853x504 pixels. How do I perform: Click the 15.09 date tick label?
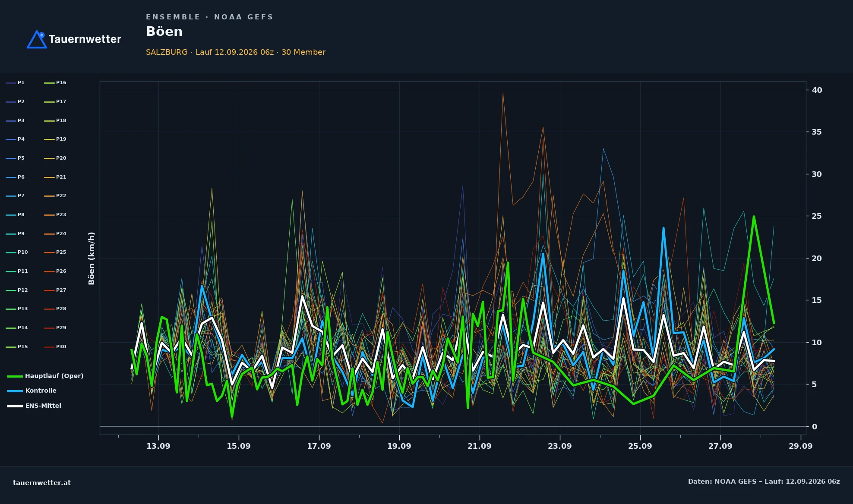coord(239,446)
